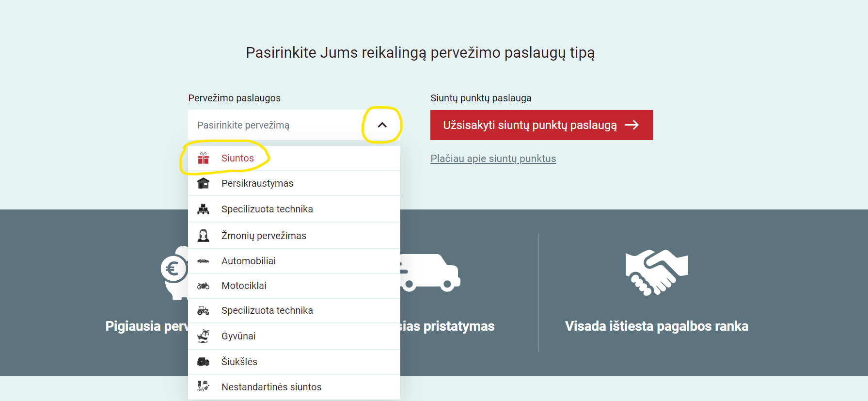Click the motorcycle icon next to Motociklai
Screen dimensions: 868x401
pos(203,286)
